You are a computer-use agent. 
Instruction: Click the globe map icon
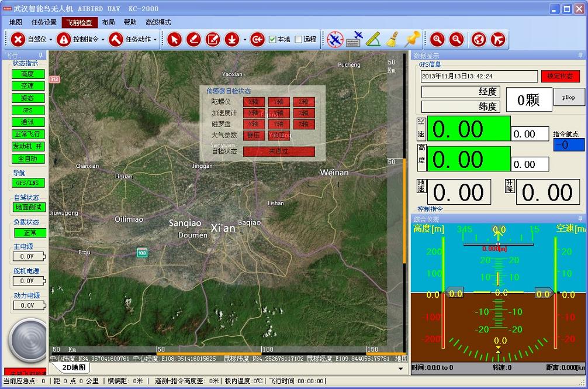[479, 39]
